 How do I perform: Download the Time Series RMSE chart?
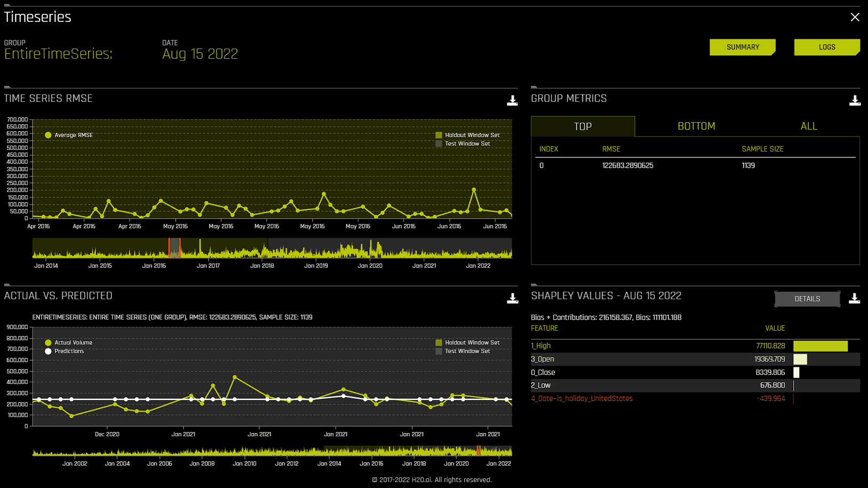point(512,100)
